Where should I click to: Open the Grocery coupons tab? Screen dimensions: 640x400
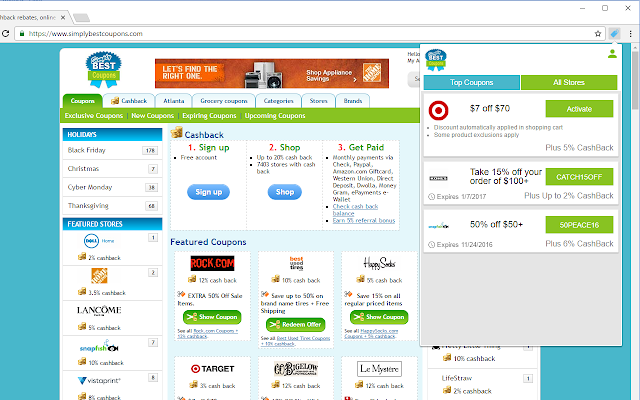pos(223,101)
